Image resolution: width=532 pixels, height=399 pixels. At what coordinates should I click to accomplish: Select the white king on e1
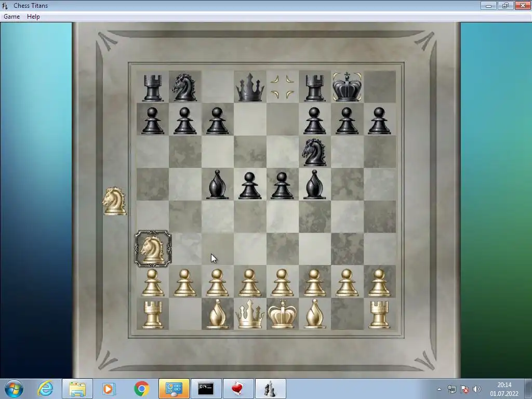point(282,313)
